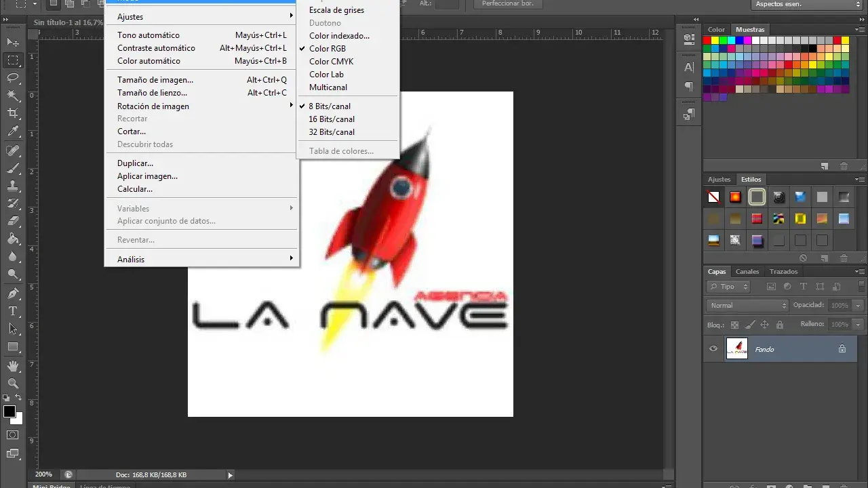Toggle adjustment layer filter

click(x=787, y=287)
